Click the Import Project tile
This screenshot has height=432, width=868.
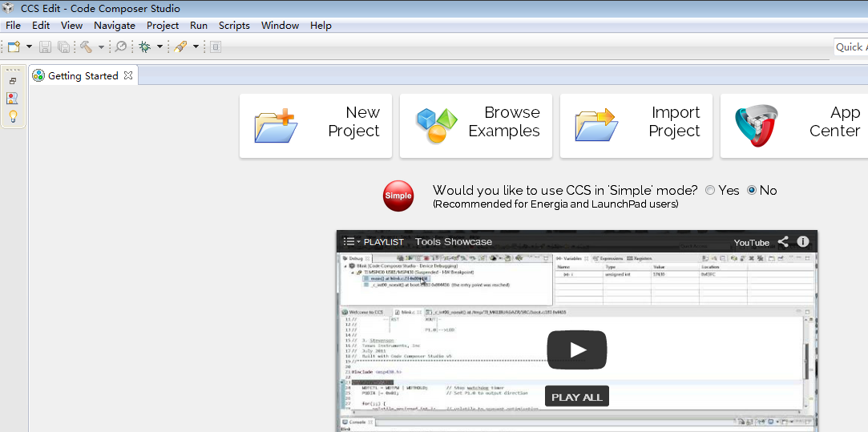pos(636,126)
